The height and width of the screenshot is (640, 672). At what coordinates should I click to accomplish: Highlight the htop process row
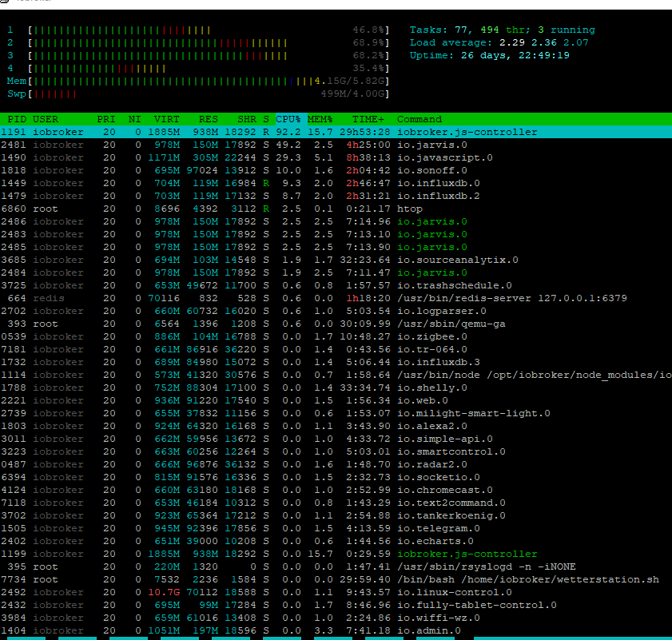(336, 209)
